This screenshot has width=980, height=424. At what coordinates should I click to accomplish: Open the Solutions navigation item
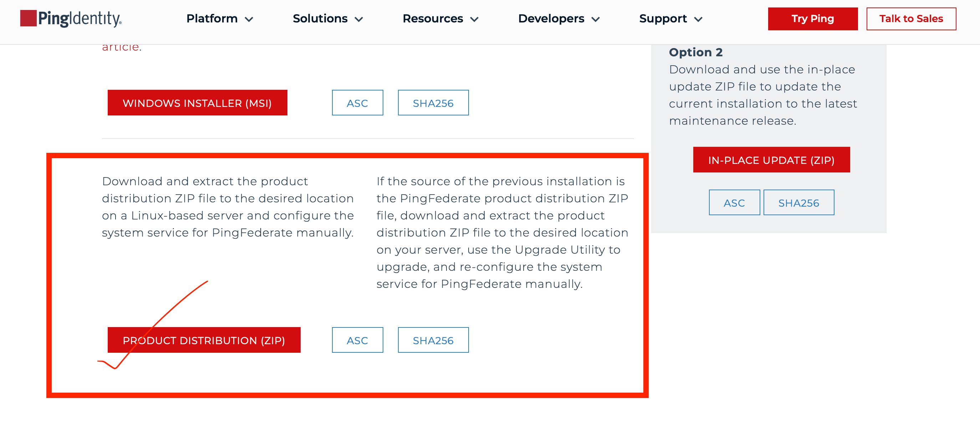[x=320, y=19]
